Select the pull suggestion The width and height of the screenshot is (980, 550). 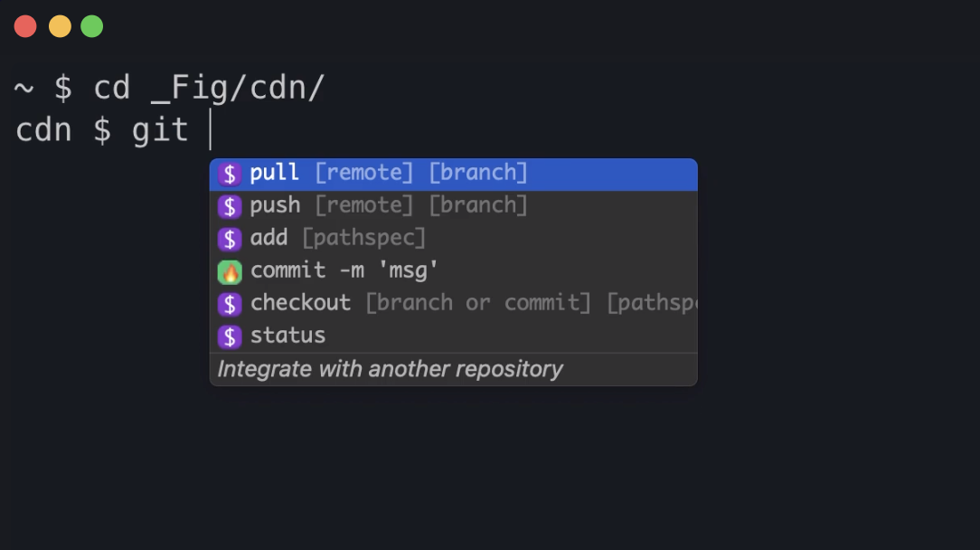(275, 174)
